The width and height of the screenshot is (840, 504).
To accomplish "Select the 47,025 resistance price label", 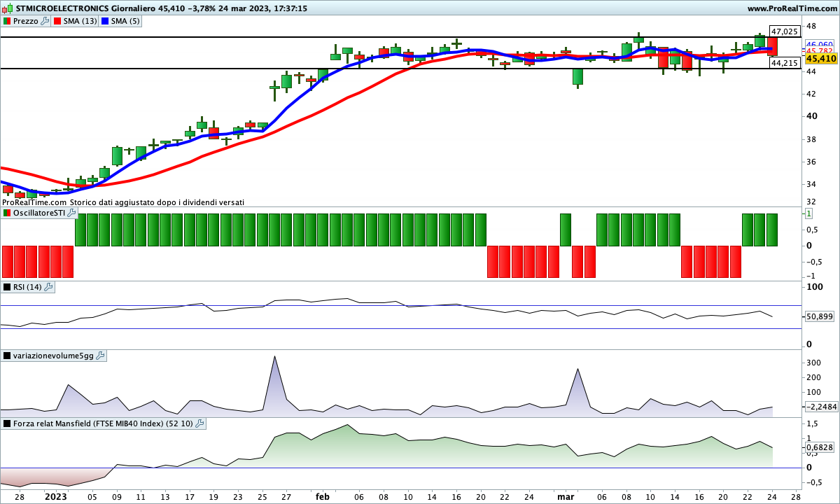I will click(784, 31).
